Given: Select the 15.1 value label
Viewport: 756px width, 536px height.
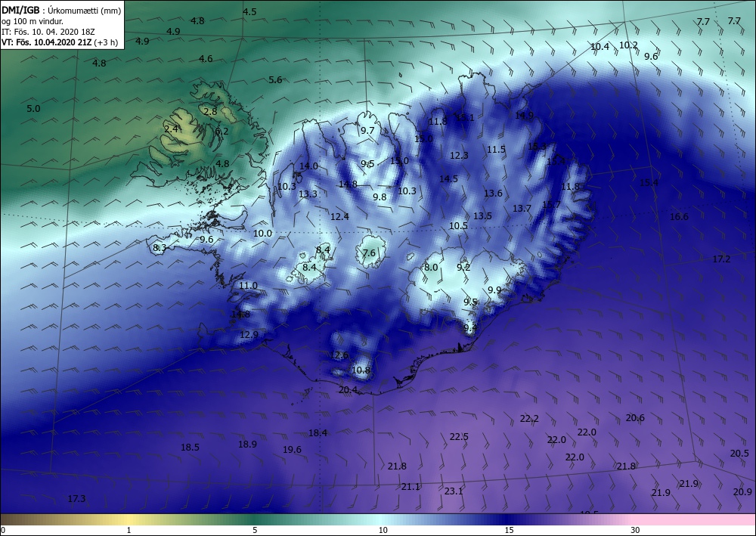Looking at the screenshot, I should click(465, 117).
